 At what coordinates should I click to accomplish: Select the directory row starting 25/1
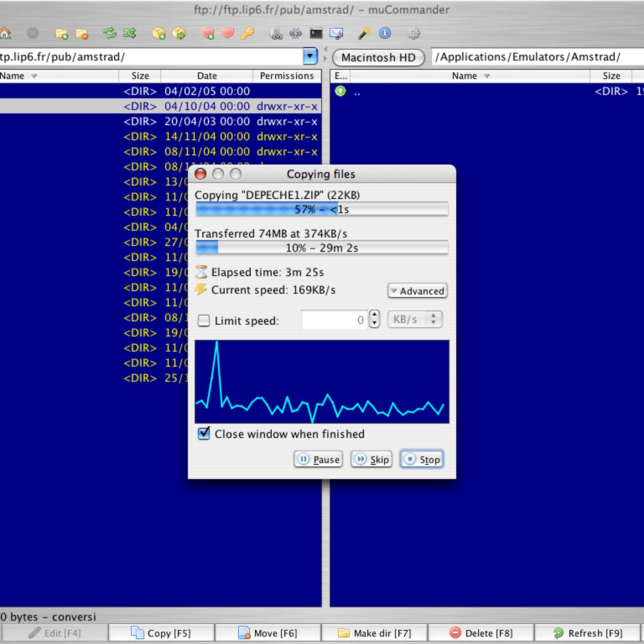tap(94, 378)
